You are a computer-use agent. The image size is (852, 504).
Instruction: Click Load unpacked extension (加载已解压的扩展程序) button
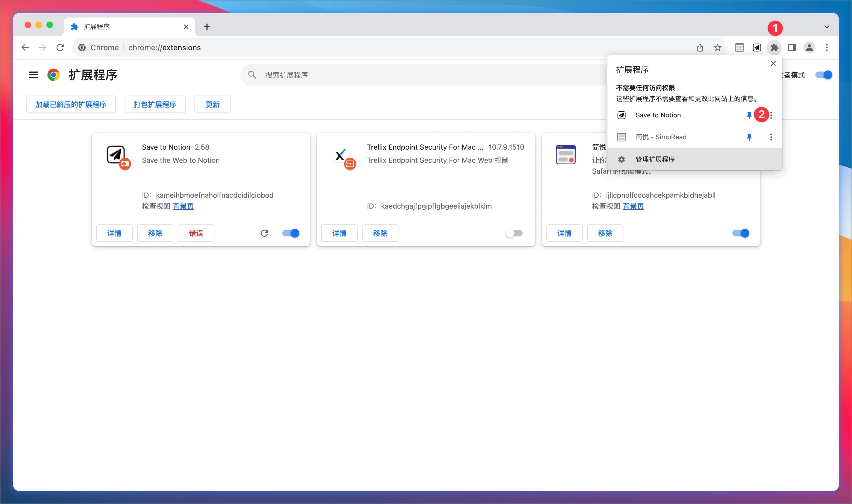click(x=71, y=104)
